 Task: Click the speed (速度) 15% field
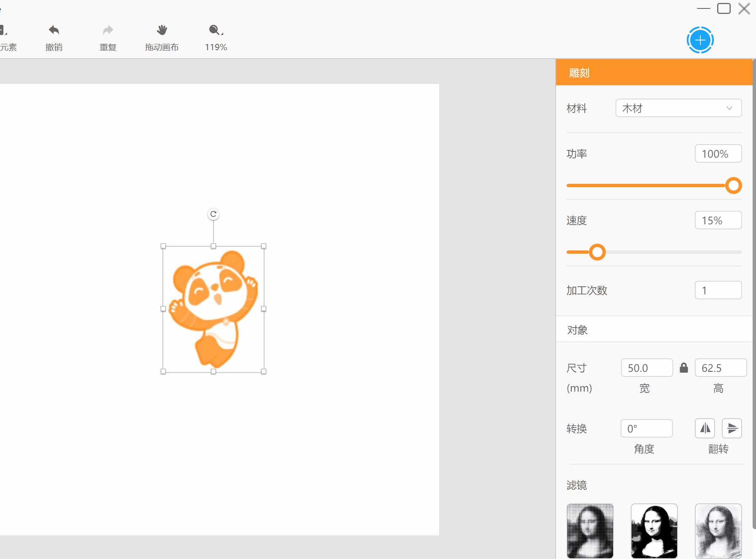[x=718, y=220]
